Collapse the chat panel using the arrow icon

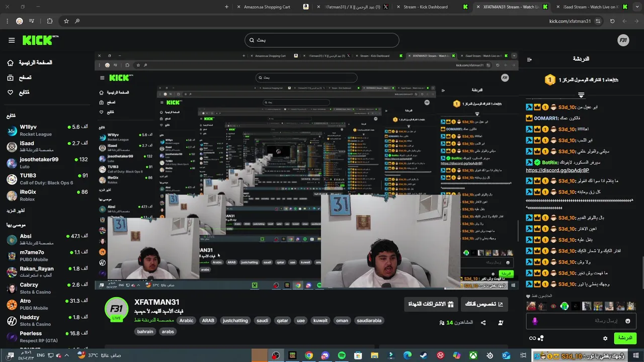[529, 59]
